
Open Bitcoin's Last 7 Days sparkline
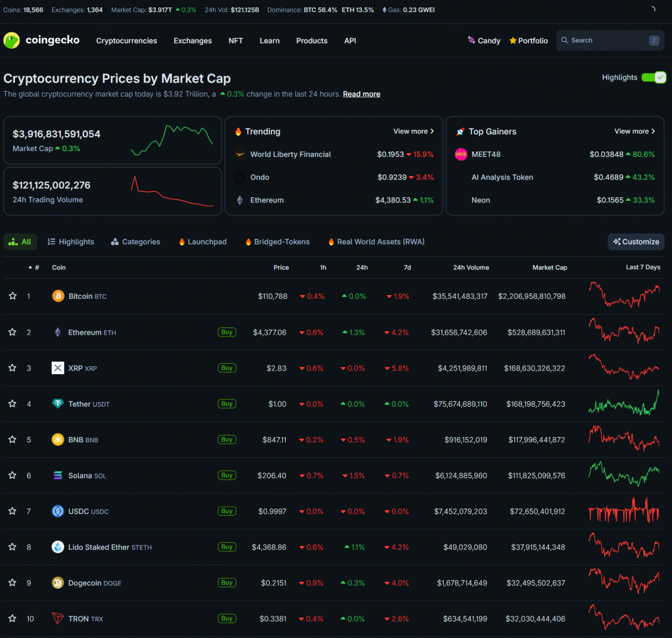coord(624,296)
